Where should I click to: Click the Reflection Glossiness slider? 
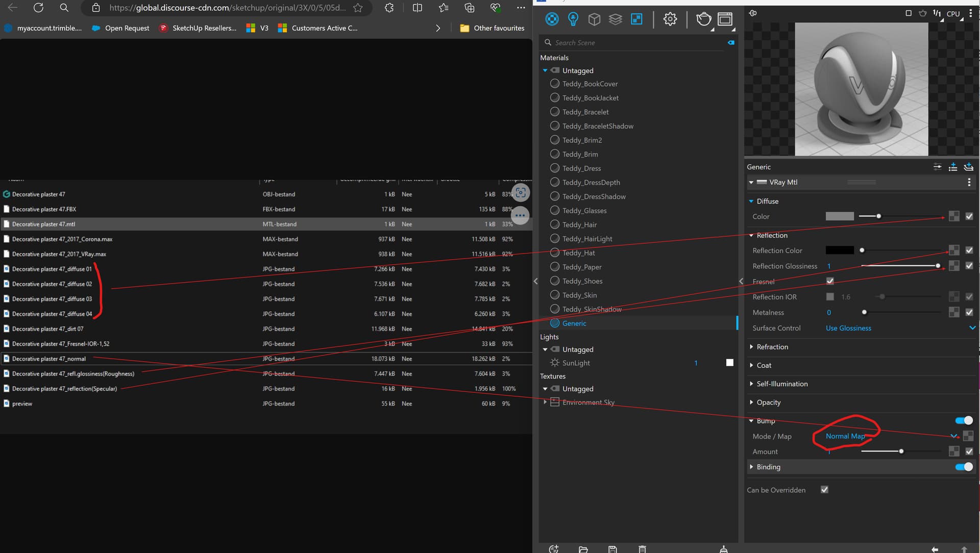click(901, 266)
